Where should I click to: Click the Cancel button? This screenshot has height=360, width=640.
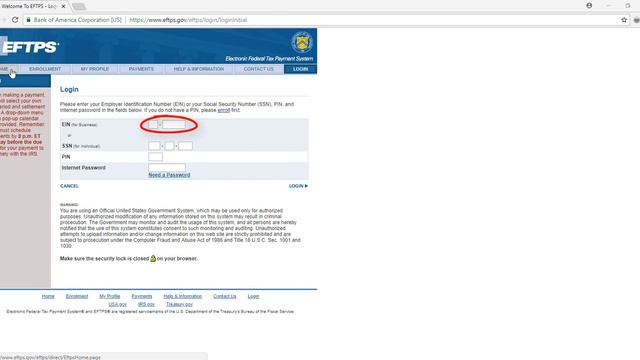click(x=69, y=186)
